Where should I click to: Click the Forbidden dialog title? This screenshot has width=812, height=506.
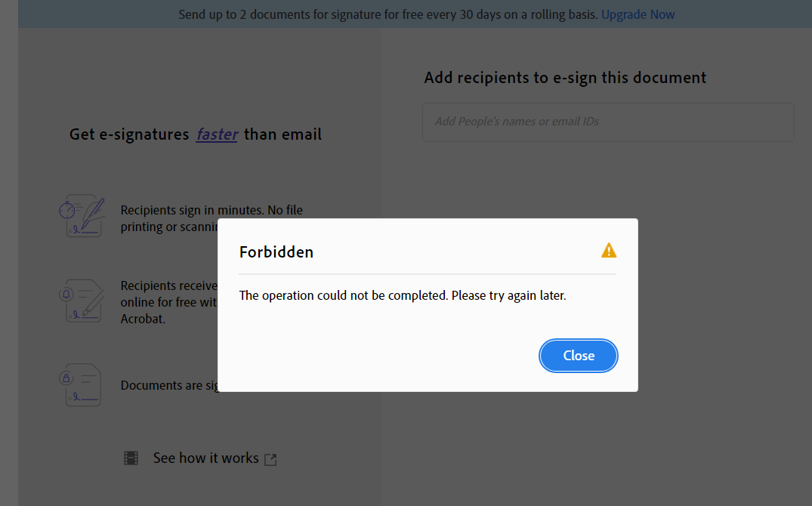pyautogui.click(x=276, y=251)
